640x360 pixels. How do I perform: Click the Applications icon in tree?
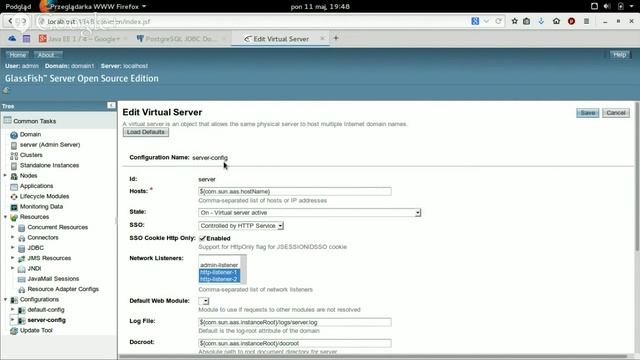[14, 187]
